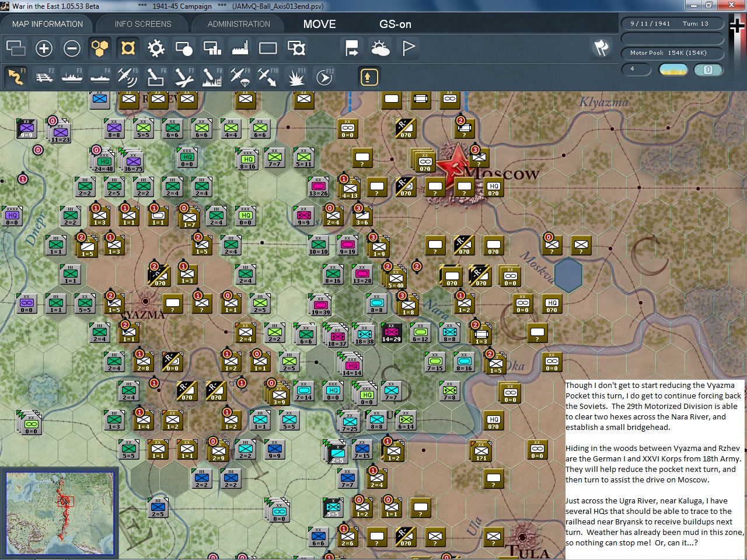Select F2 rail movement mode
This screenshot has width=747, height=560.
44,77
